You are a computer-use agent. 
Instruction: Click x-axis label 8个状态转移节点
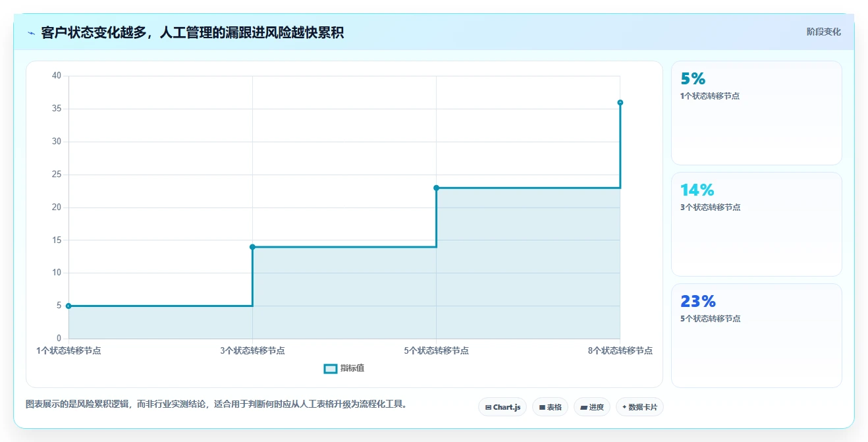620,351
